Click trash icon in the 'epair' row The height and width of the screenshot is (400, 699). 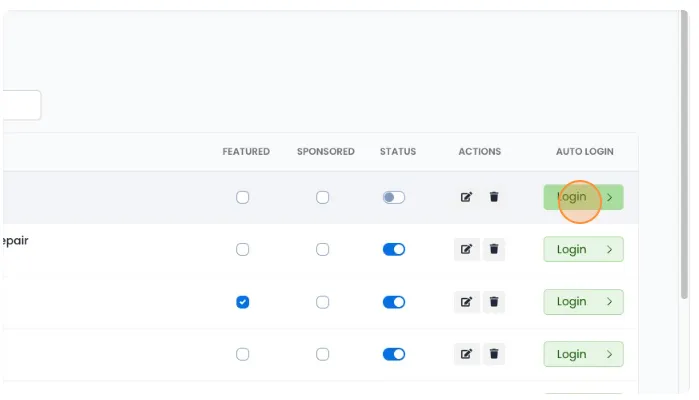tap(494, 249)
